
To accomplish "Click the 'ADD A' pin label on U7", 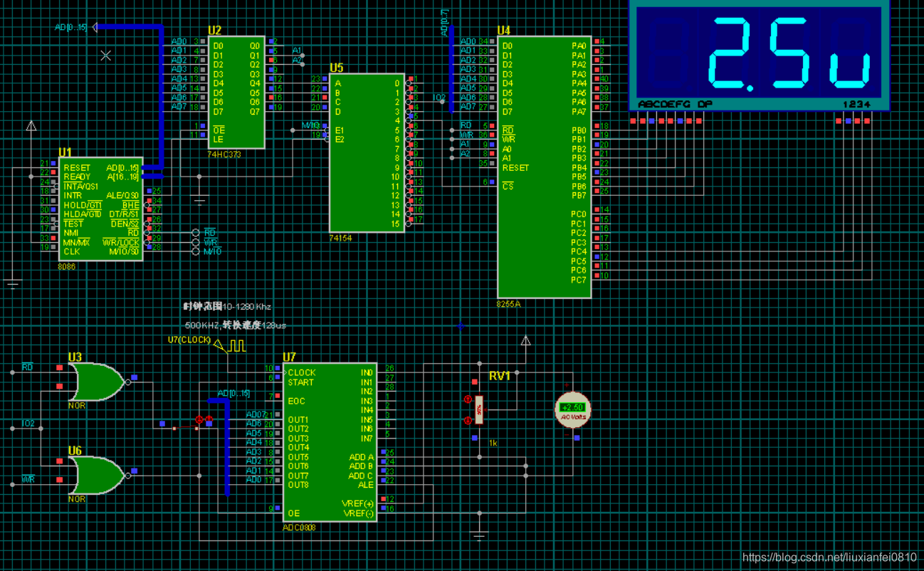I will (x=361, y=457).
